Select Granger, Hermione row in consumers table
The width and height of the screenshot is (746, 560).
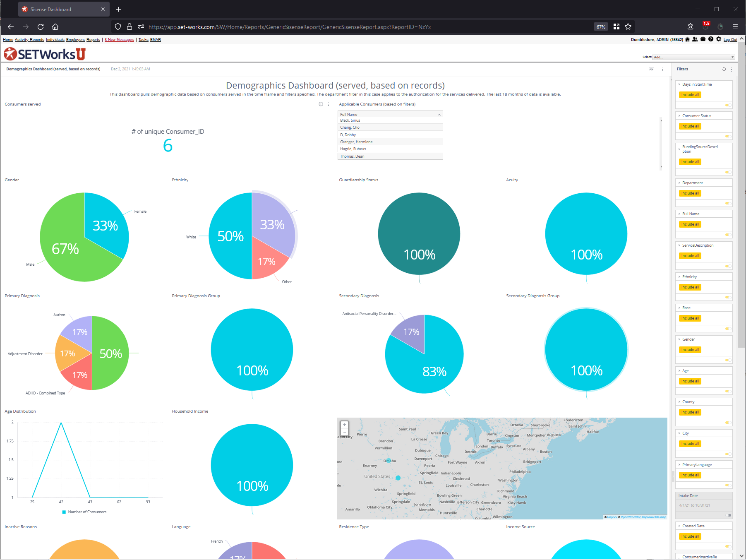click(390, 142)
